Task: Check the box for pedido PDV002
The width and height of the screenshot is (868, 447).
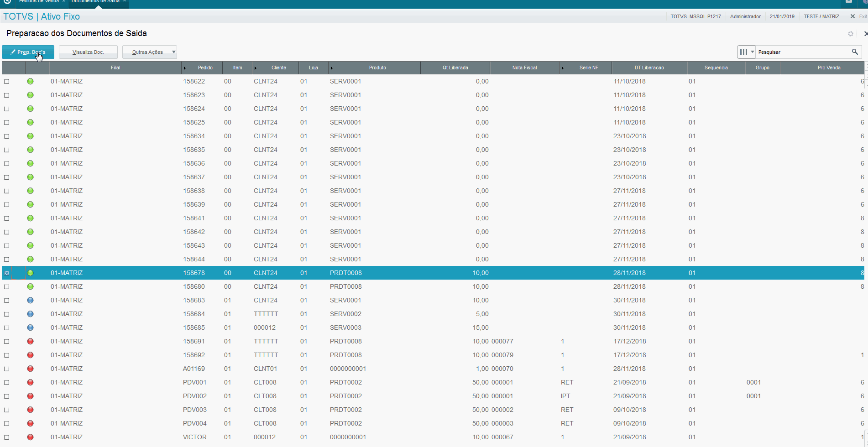Action: (6, 396)
